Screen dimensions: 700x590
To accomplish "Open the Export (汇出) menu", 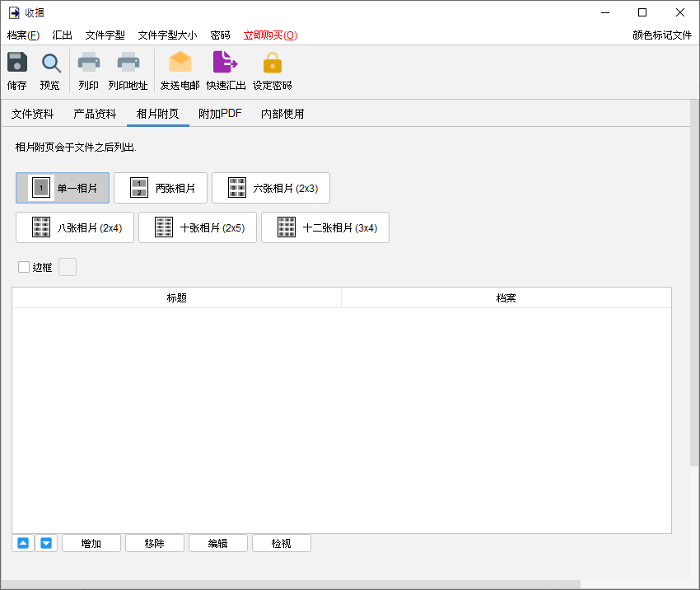I will click(62, 35).
